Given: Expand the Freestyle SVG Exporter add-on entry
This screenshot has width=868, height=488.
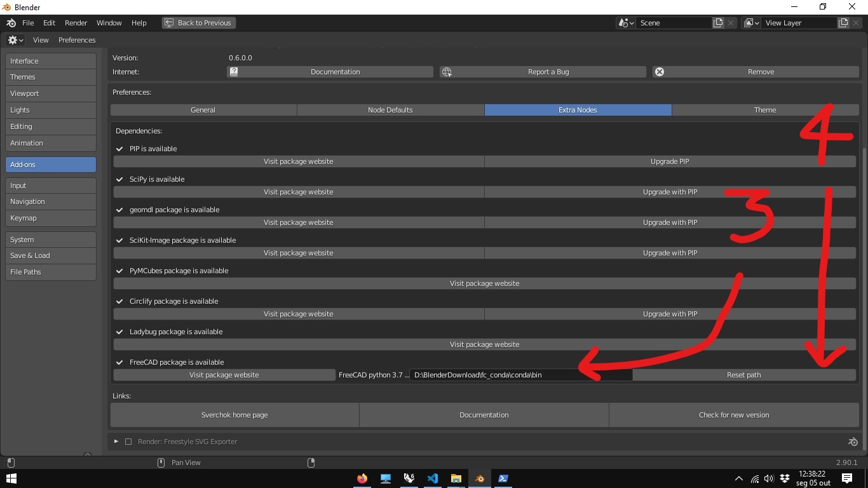Looking at the screenshot, I should [x=116, y=442].
